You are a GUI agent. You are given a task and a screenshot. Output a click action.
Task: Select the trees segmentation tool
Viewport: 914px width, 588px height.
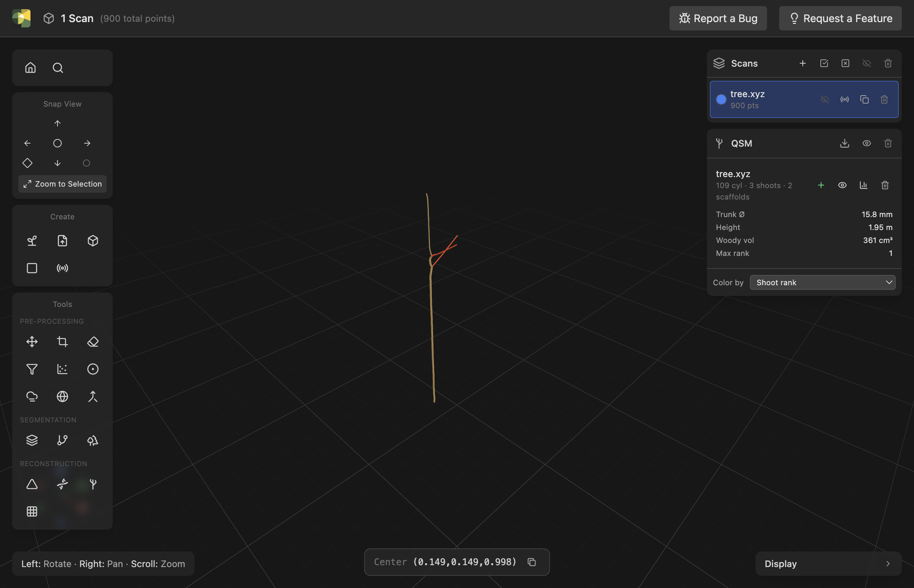pos(93,441)
